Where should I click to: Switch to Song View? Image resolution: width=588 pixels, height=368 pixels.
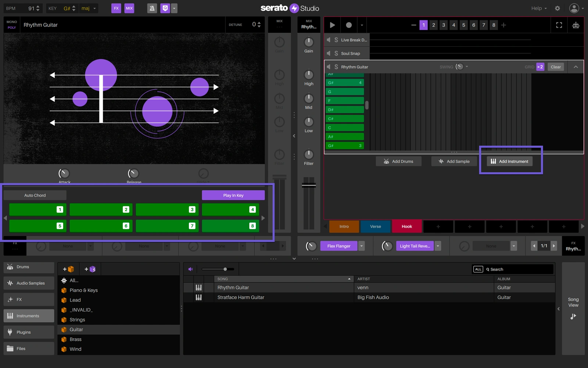click(573, 308)
